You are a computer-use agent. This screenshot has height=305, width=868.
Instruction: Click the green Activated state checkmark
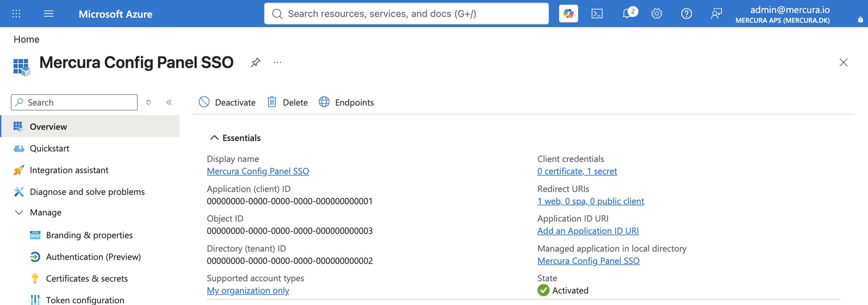tap(543, 290)
